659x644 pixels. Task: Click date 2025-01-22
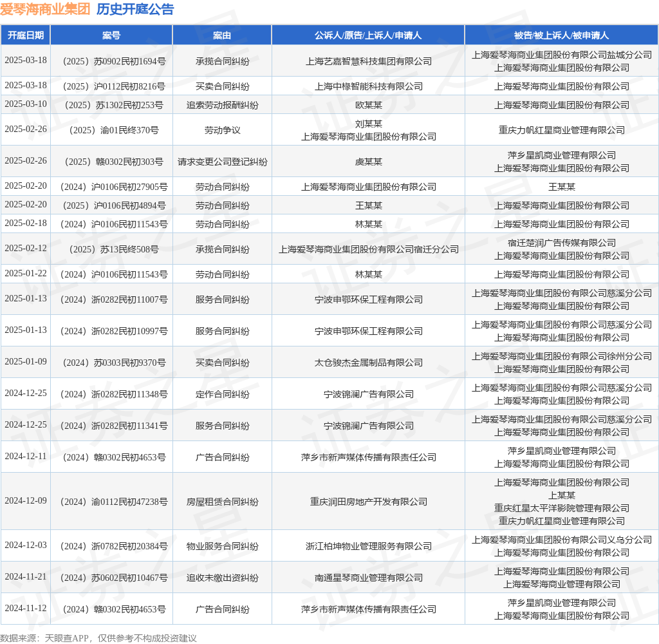pyautogui.click(x=26, y=274)
